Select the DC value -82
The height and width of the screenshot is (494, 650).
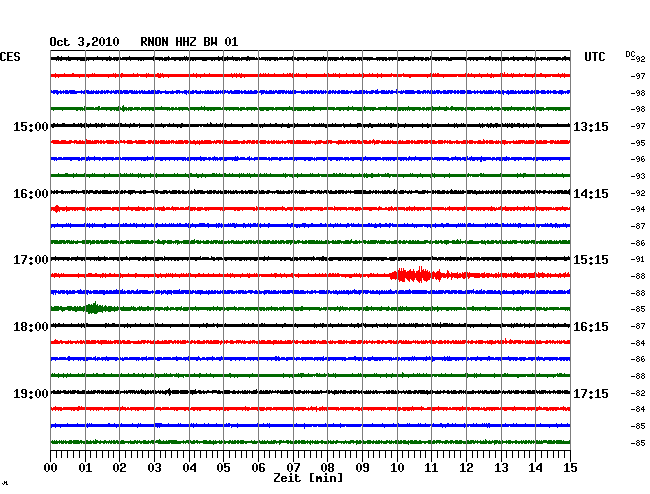638,393
